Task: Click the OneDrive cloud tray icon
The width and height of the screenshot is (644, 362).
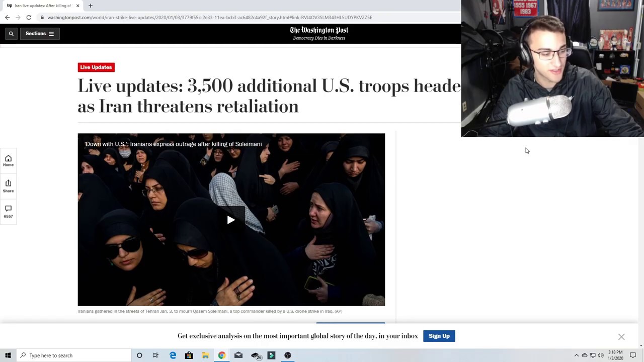Action: (585, 355)
